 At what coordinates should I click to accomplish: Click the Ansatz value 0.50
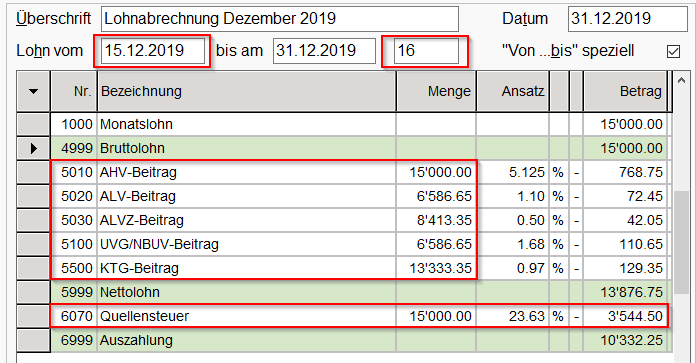click(x=531, y=220)
